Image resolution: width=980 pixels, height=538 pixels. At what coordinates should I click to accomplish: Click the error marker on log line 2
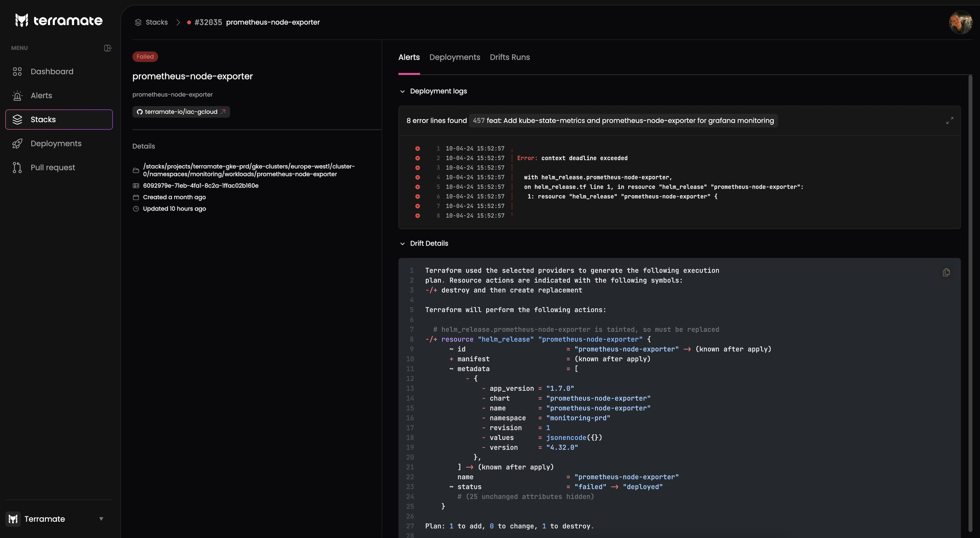point(417,158)
